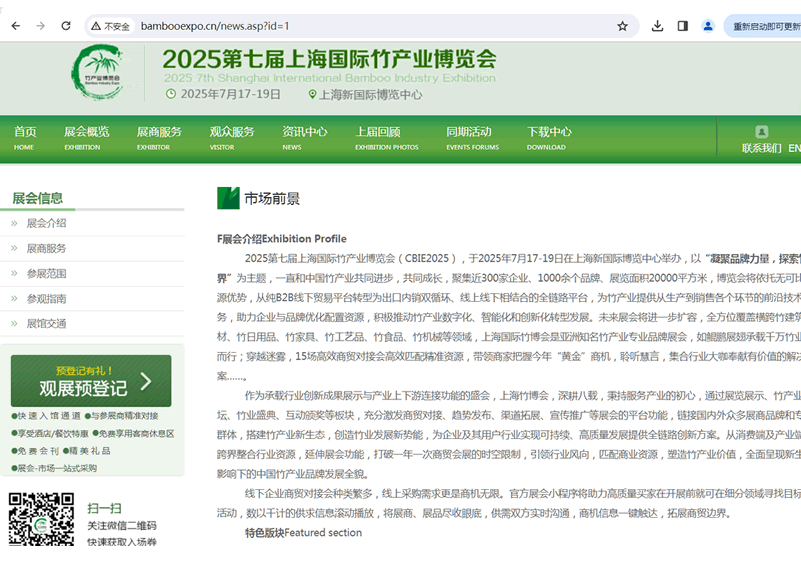Click the contact person icon above 联系我们
Viewport: 801px width, 563px height.
(x=761, y=132)
